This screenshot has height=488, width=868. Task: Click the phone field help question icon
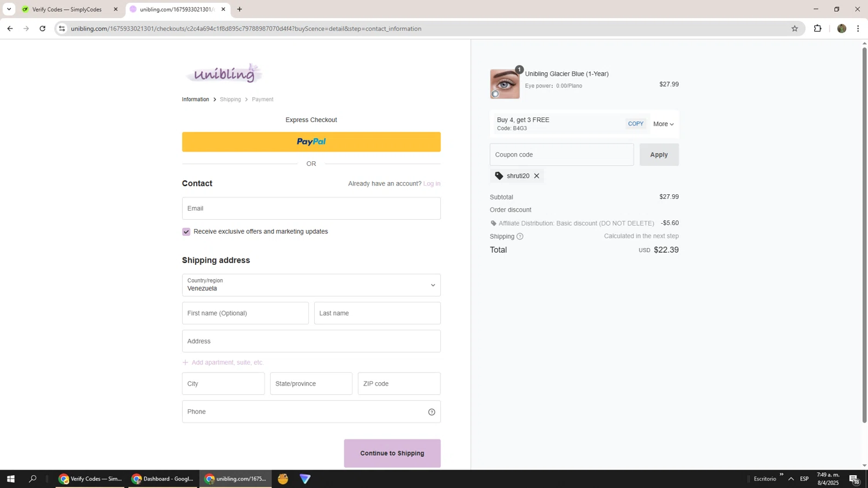432,412
